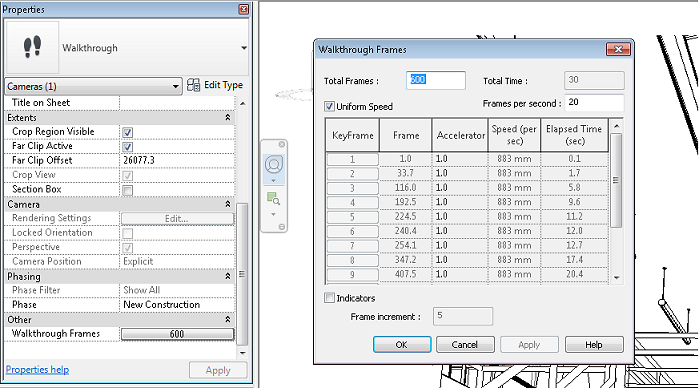Open the Zoom options dropdown arrow

pos(274,215)
